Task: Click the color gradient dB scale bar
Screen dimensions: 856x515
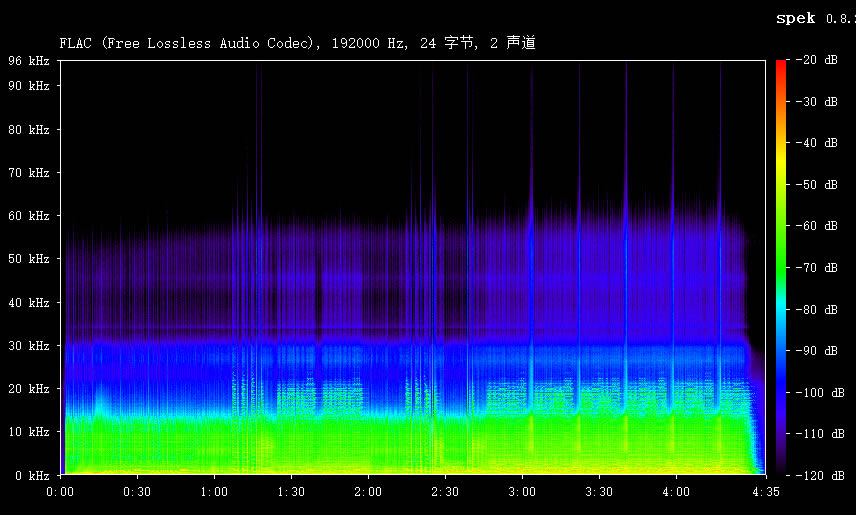Action: coord(780,267)
